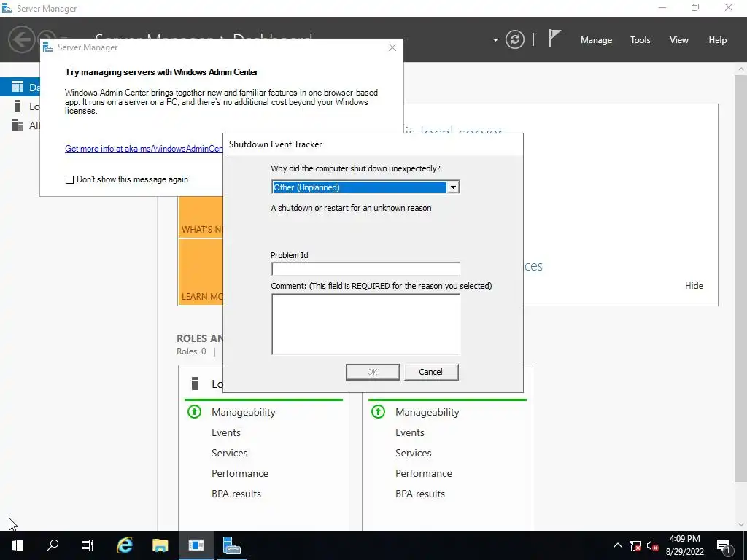
Task: Click the left tile green Manageability status icon
Action: coord(194,412)
